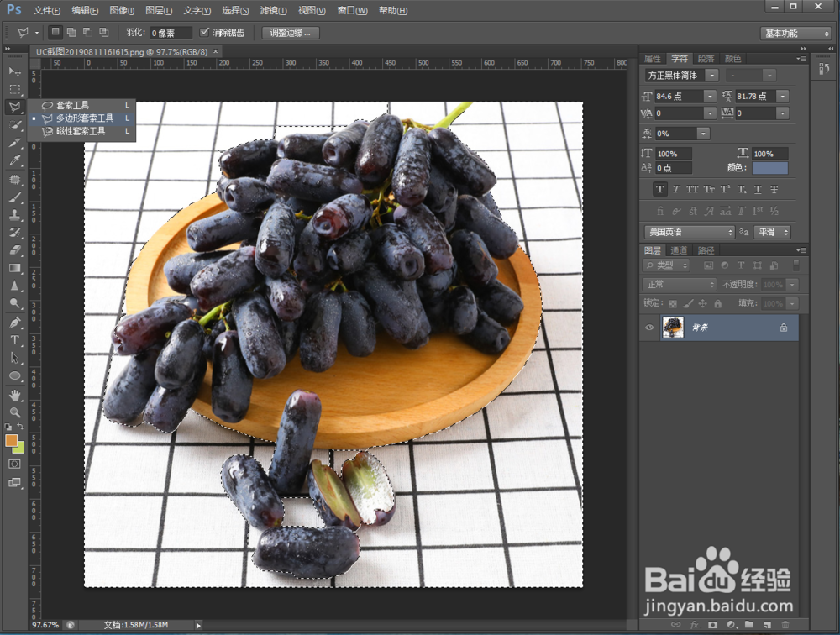
Task: Toggle Faux Bold text style
Action: (x=660, y=189)
